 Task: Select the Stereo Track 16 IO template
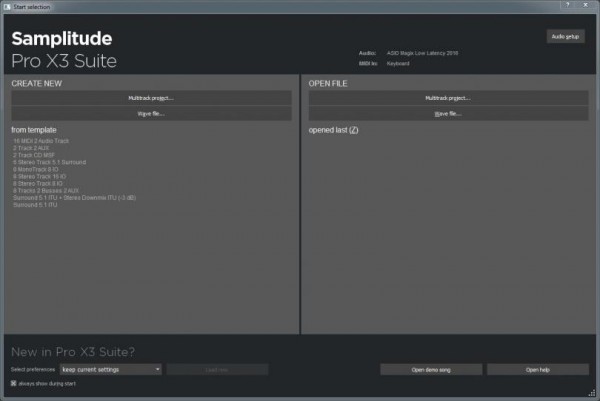click(x=39, y=176)
